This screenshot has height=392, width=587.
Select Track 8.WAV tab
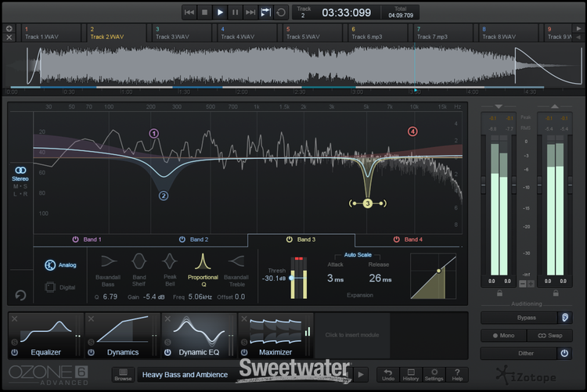coord(509,33)
